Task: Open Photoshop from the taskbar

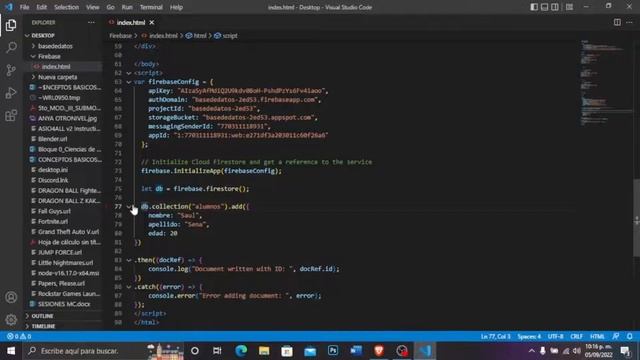Action: tap(333, 351)
